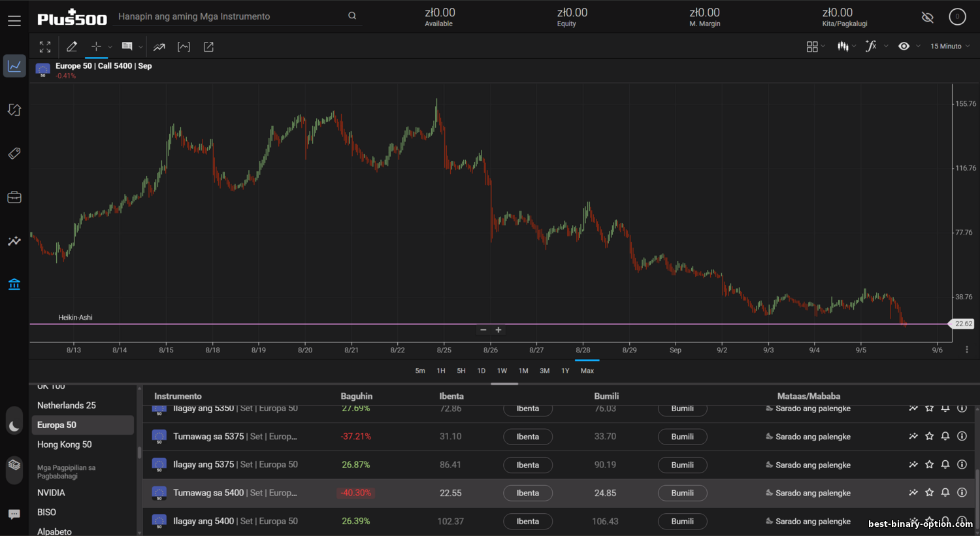
Task: Open the portfolio briefcase icon in sidebar
Action: [x=14, y=197]
